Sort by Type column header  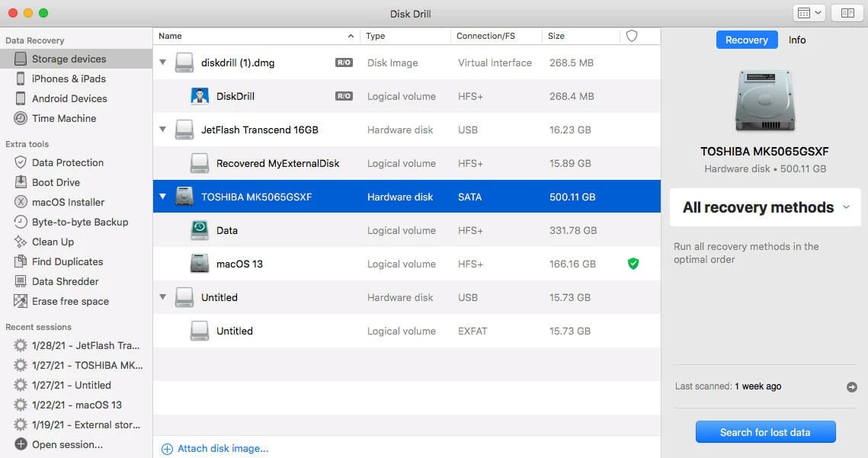tap(405, 36)
